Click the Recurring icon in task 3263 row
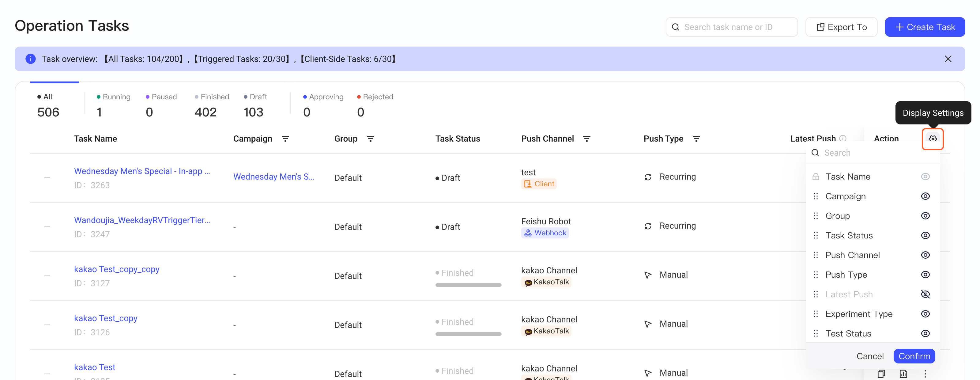Image resolution: width=980 pixels, height=380 pixels. pos(648,177)
